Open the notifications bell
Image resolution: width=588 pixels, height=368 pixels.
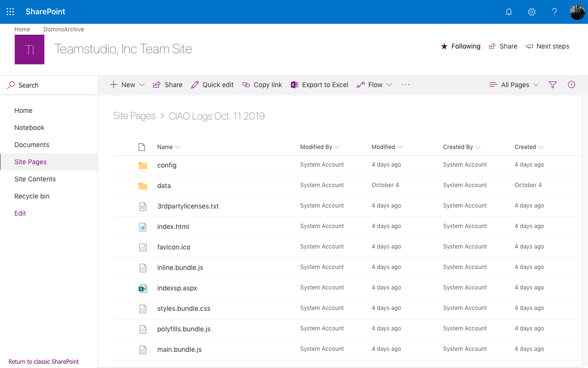click(x=508, y=11)
